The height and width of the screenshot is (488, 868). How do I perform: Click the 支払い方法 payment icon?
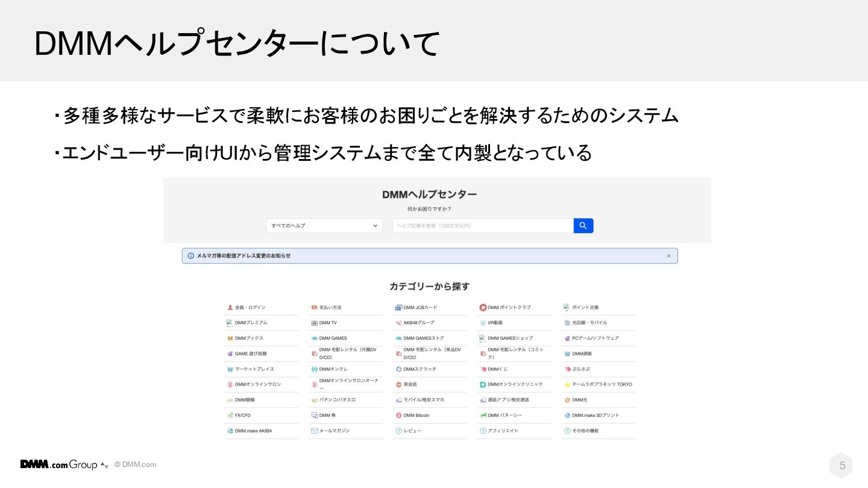pyautogui.click(x=314, y=307)
